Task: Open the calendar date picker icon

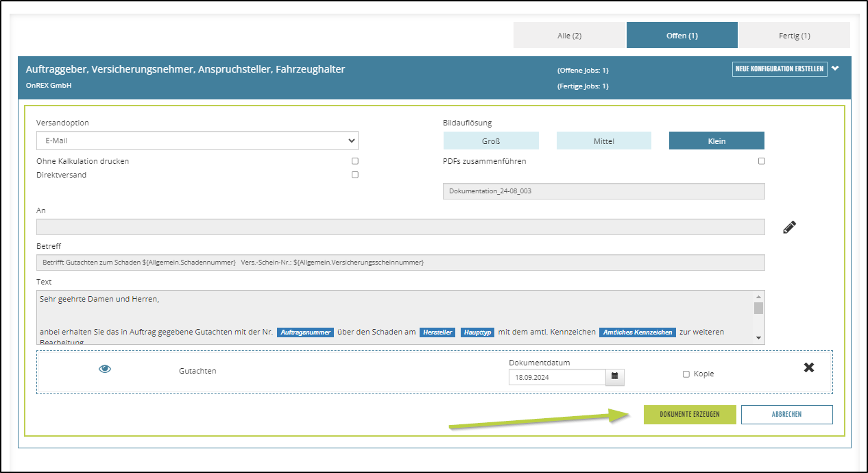Action: point(615,376)
